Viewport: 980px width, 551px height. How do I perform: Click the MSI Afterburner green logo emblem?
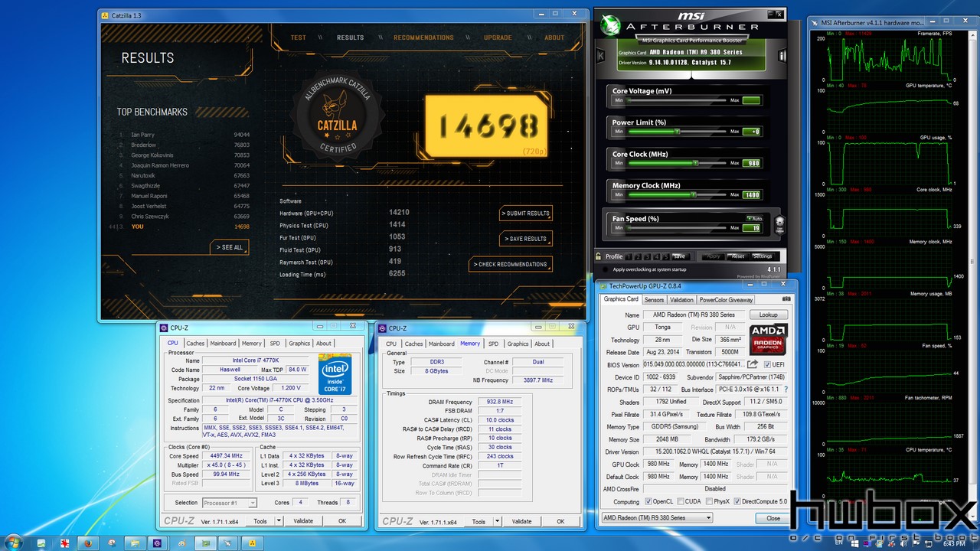coord(610,24)
